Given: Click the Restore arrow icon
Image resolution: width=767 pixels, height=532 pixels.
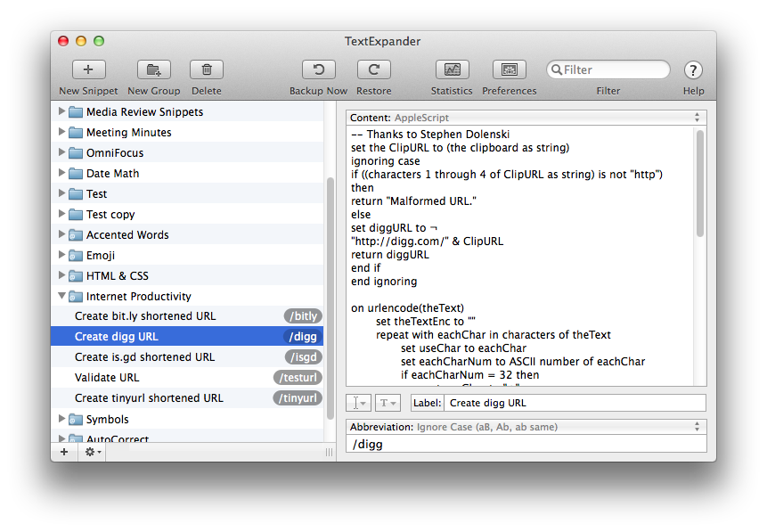Looking at the screenshot, I should [x=374, y=70].
